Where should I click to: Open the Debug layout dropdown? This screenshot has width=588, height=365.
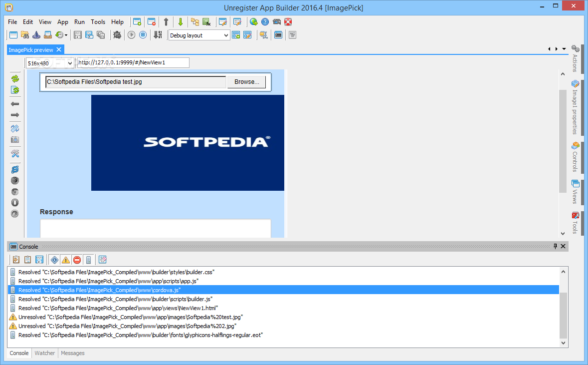[x=199, y=35]
